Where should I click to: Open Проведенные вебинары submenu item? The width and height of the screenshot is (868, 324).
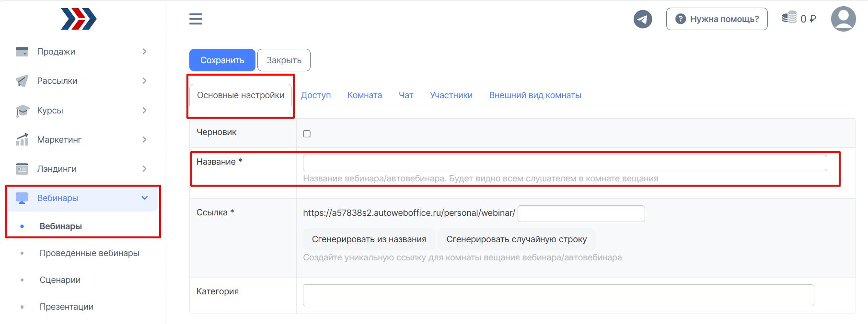pyautogui.click(x=89, y=253)
